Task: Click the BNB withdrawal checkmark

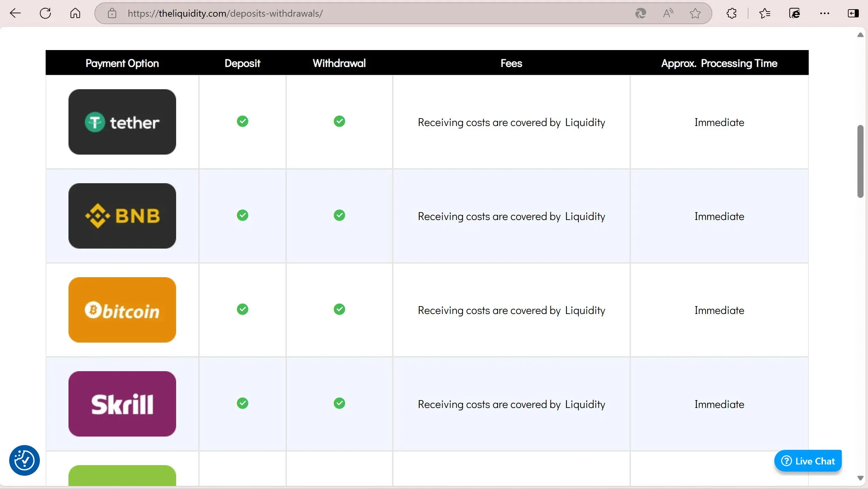Action: click(x=339, y=215)
